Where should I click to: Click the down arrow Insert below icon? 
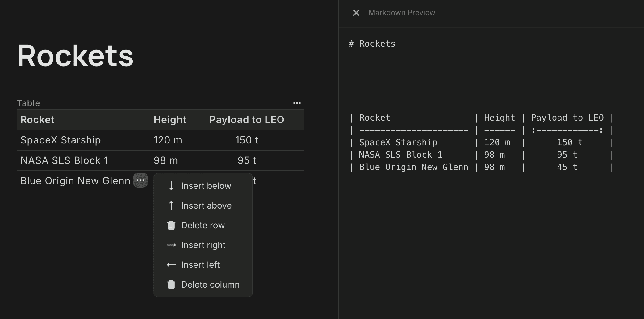(171, 186)
